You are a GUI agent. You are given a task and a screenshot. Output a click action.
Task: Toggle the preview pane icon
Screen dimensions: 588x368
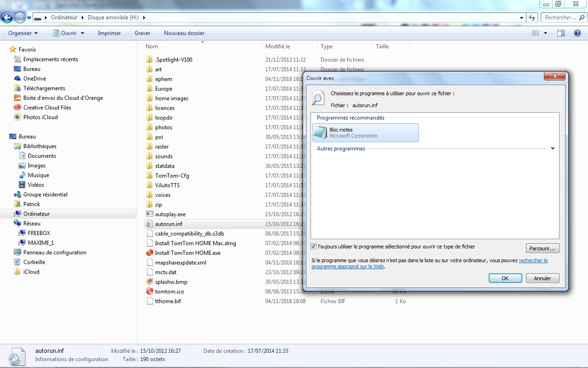560,33
